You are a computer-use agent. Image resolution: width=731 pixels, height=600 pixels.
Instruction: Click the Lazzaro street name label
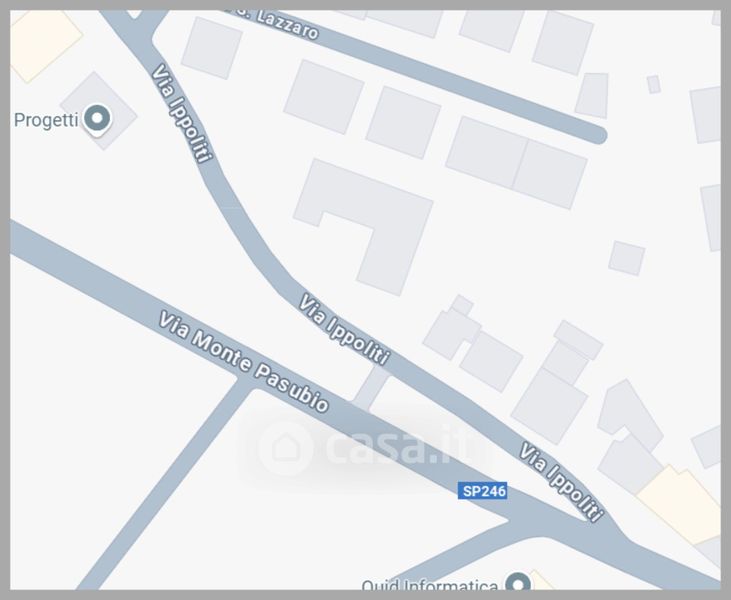[287, 25]
